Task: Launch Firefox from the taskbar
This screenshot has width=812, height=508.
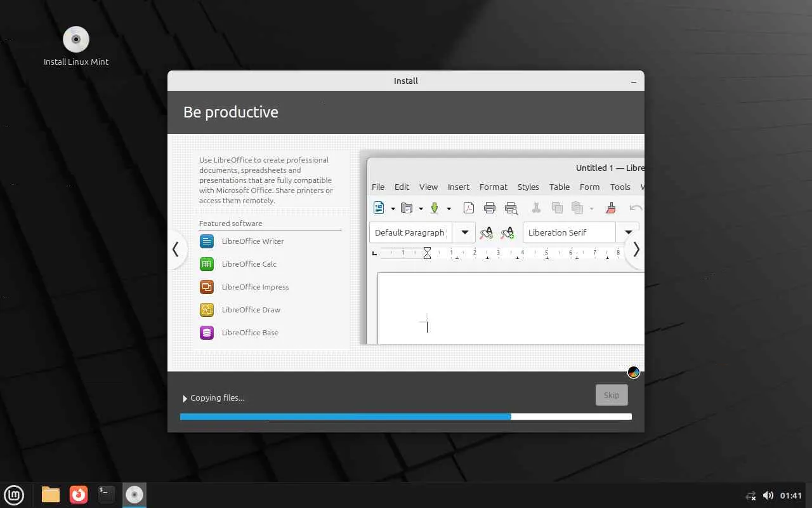Action: 79,495
